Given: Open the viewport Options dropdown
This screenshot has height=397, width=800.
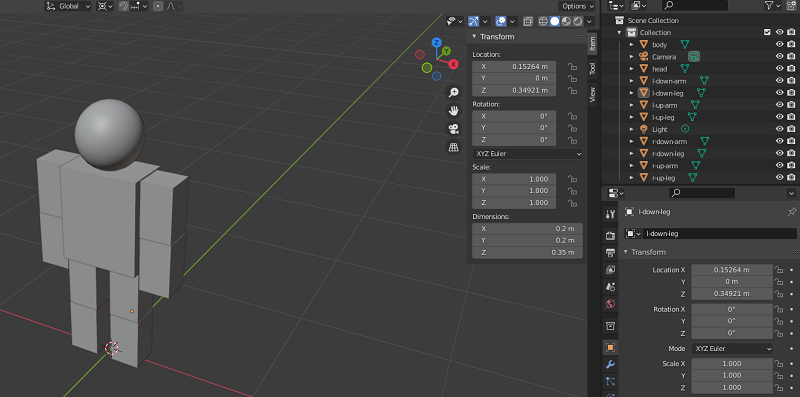Looking at the screenshot, I should pos(577,6).
